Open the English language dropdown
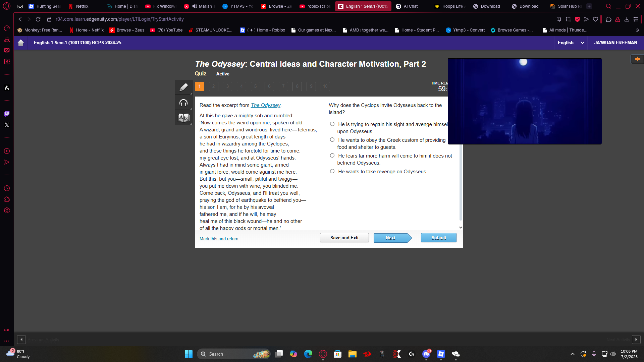Screen dimensions: 644x362 click(x=571, y=43)
